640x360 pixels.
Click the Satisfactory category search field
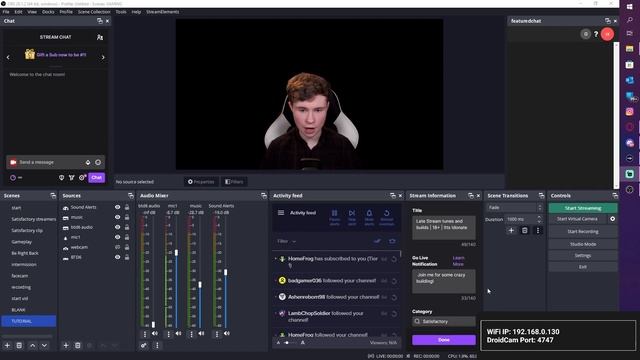pos(444,322)
